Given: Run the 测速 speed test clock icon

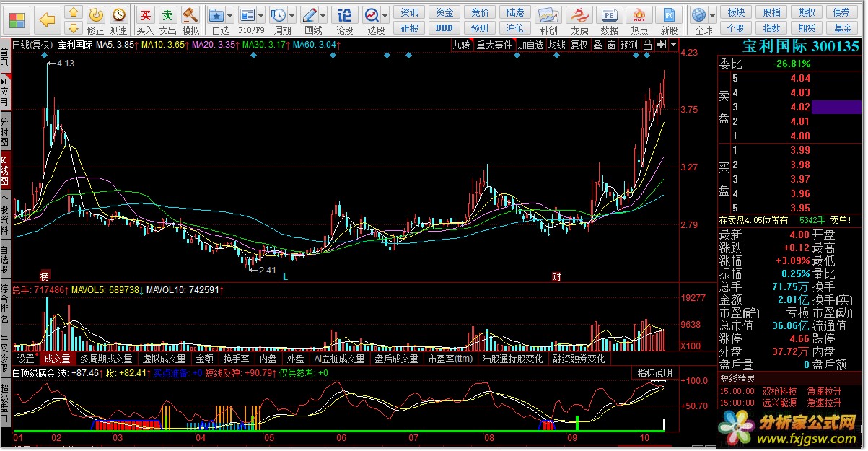Looking at the screenshot, I should click(118, 14).
